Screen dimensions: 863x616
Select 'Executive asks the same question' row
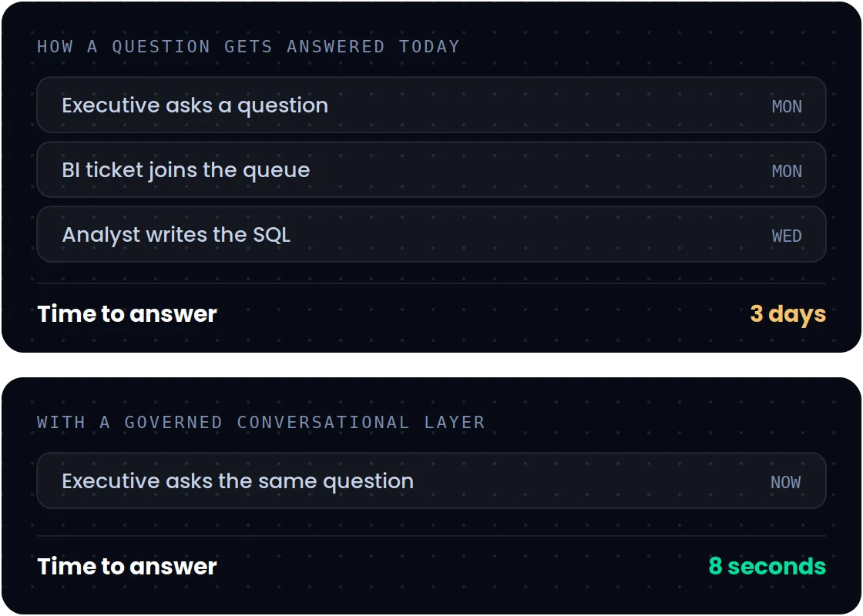click(431, 481)
